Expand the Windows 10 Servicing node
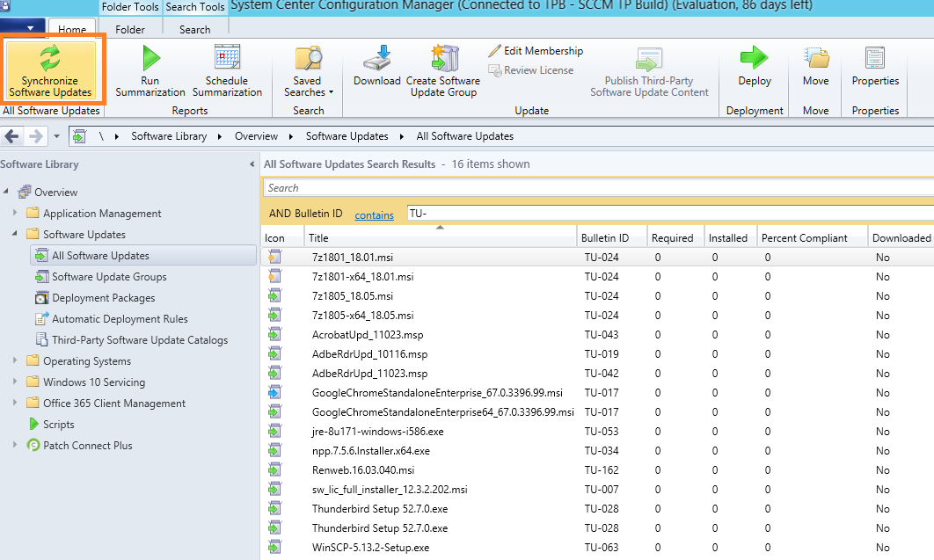 click(15, 382)
